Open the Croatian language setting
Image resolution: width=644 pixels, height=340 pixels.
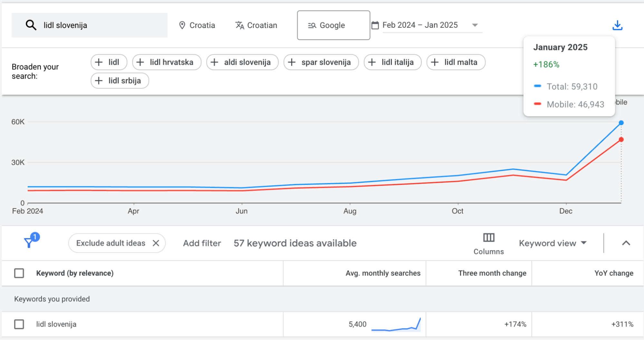(x=256, y=25)
